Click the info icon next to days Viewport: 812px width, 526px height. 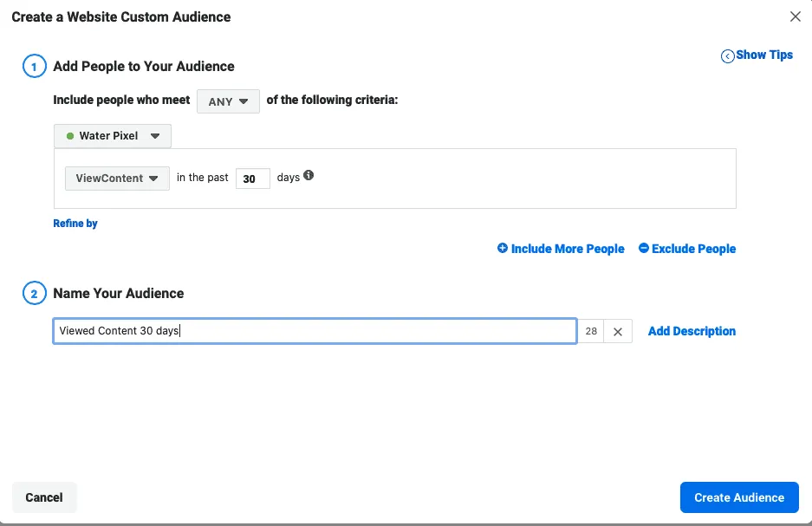(309, 176)
